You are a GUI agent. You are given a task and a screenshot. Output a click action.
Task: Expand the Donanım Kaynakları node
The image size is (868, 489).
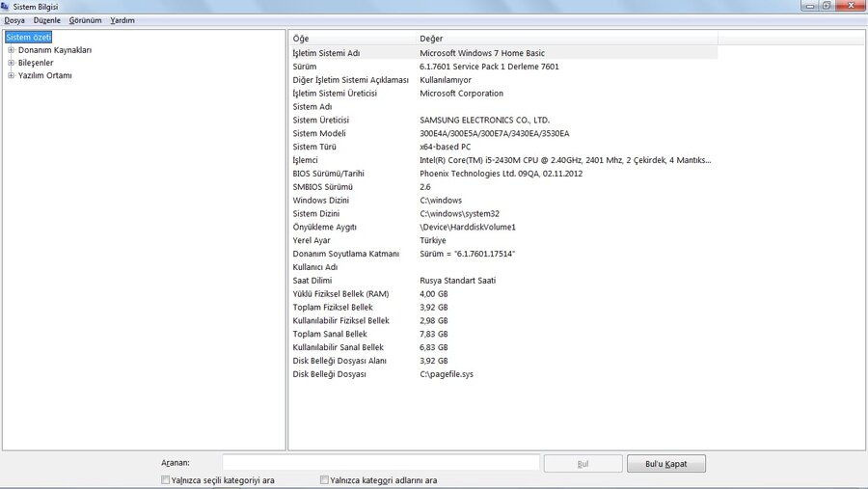coord(11,50)
